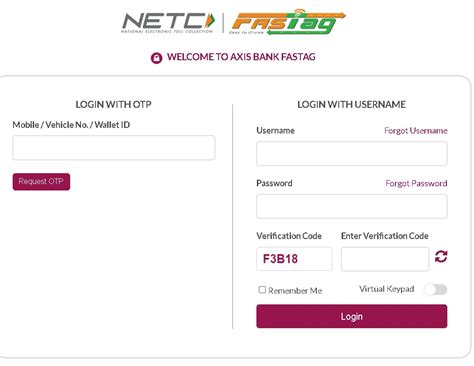Click the Login button
Image resolution: width=474 pixels, height=366 pixels.
point(352,316)
